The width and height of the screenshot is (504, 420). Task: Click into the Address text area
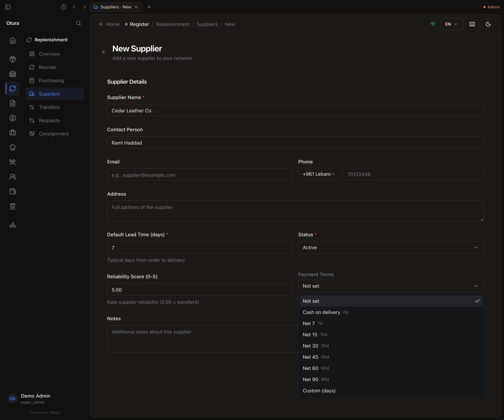tap(295, 211)
